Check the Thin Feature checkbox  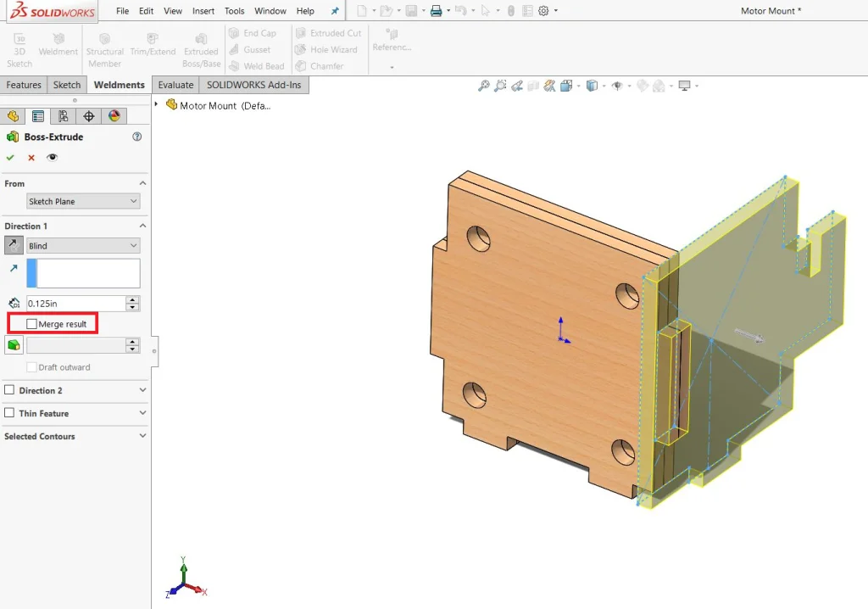click(x=10, y=413)
